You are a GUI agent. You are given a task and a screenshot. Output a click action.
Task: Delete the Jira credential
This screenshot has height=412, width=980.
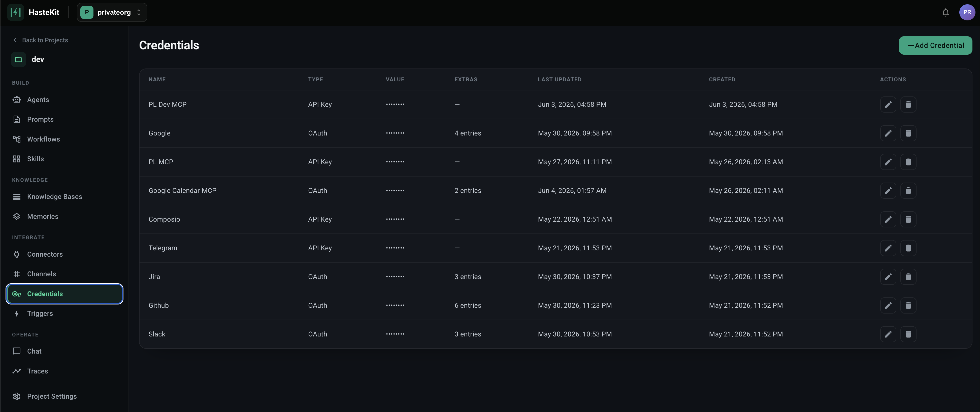click(x=908, y=277)
